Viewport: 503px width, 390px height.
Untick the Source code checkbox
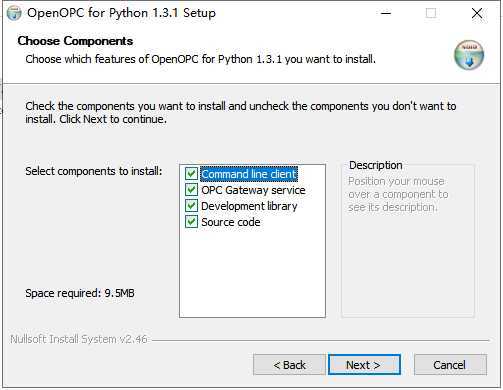click(x=191, y=222)
